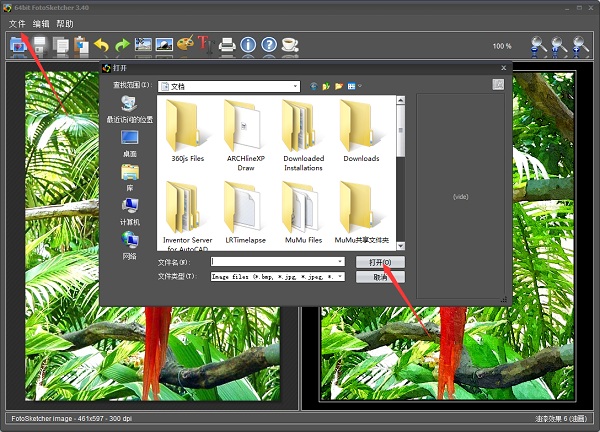Click the open picture toolbar icon
The height and width of the screenshot is (432, 600).
19,45
